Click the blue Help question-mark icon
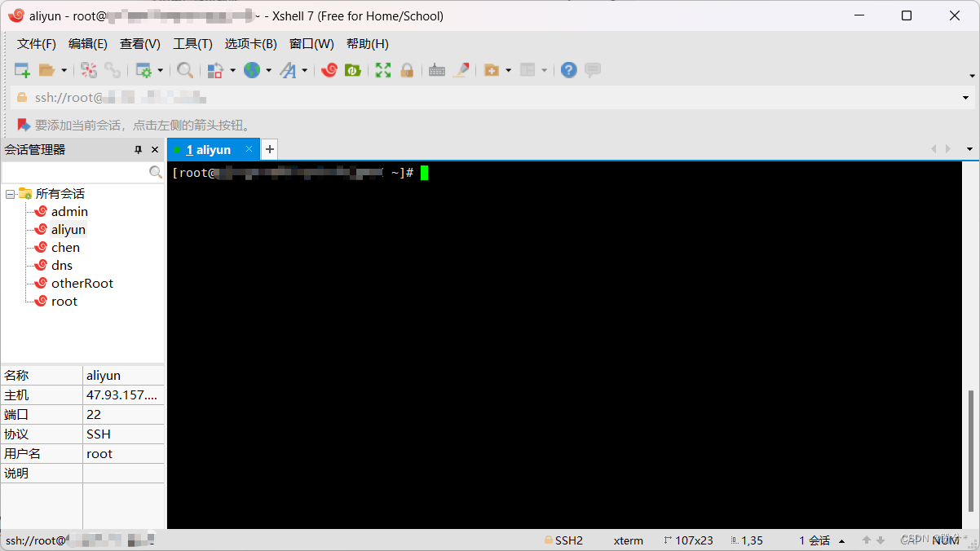Viewport: 980px width, 551px height. (x=569, y=71)
